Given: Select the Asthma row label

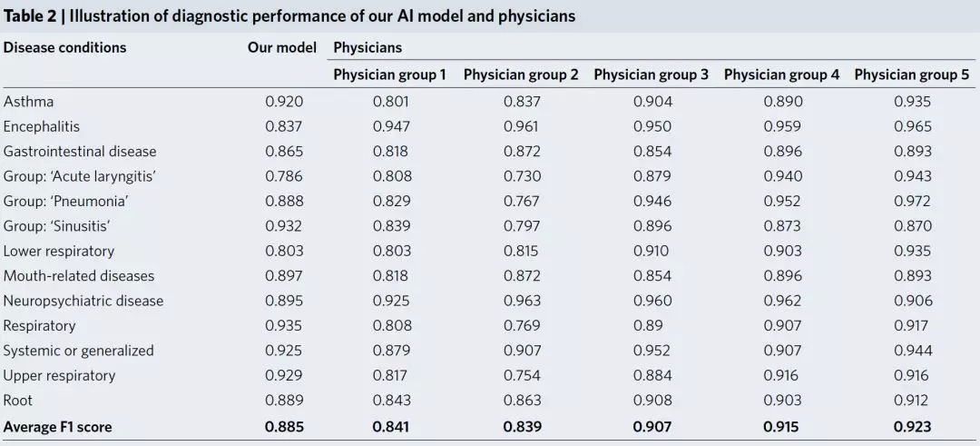Looking at the screenshot, I should [29, 102].
